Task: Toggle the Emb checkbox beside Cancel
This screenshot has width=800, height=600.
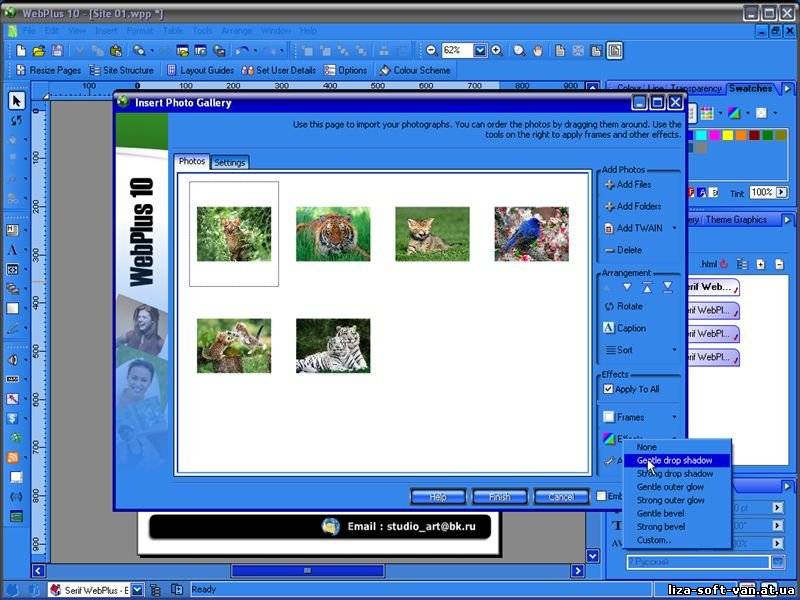Action: [x=602, y=496]
